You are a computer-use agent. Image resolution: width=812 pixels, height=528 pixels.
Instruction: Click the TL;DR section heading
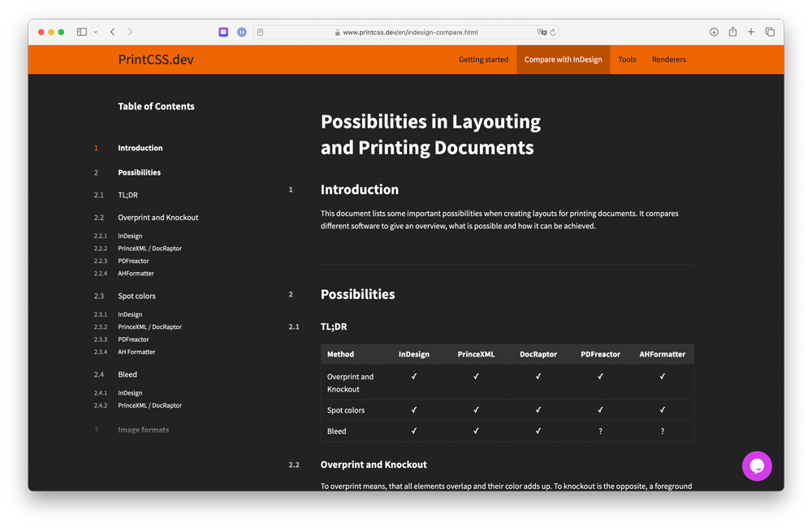334,327
